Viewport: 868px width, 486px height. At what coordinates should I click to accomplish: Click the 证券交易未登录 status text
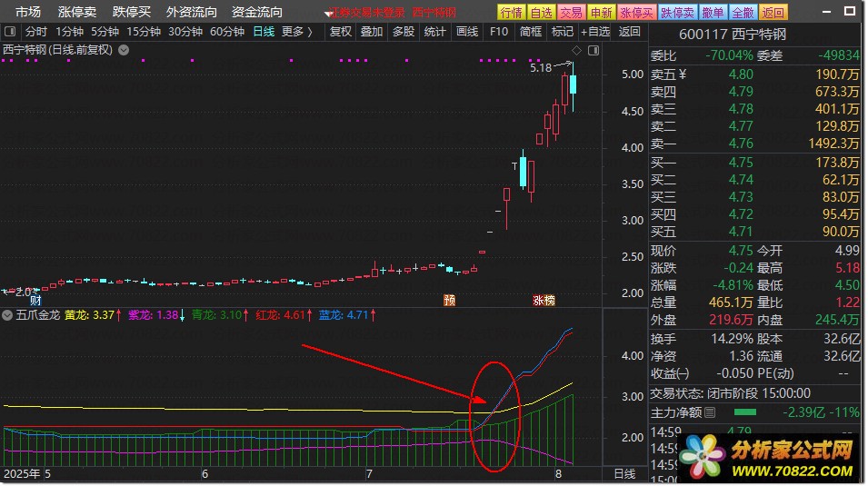click(367, 12)
